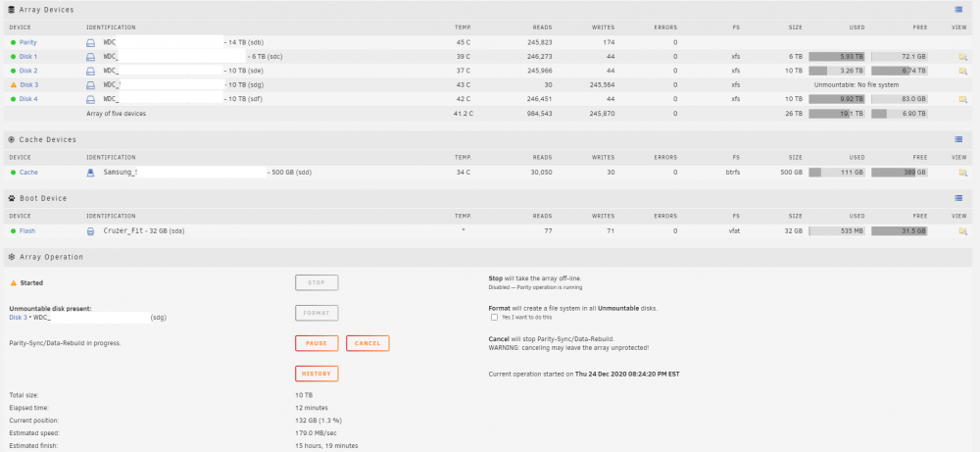Click Parity green status indicator
The image size is (980, 452).
(x=13, y=42)
